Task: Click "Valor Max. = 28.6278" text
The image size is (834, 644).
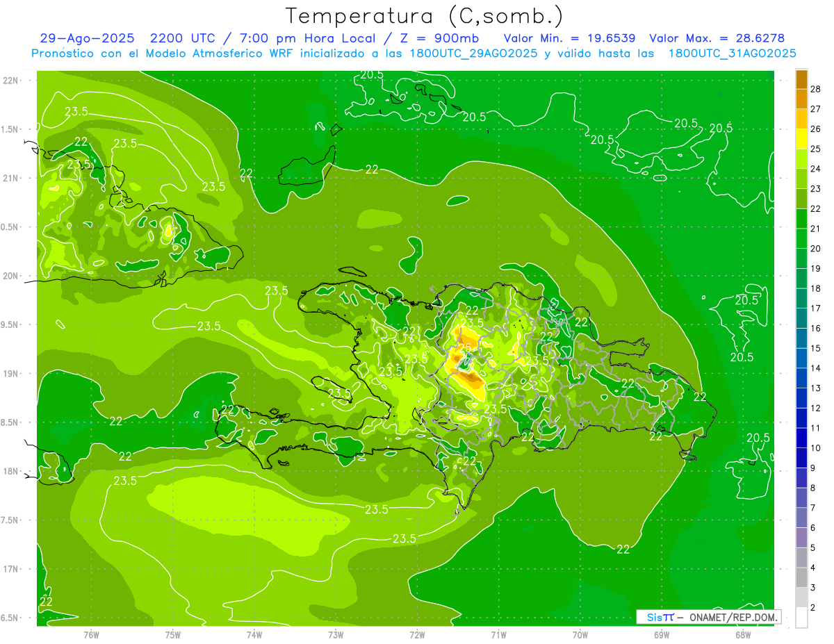Action: click(717, 38)
